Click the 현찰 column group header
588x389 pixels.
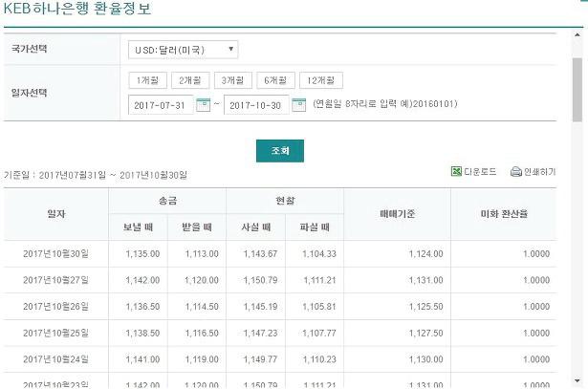coord(285,201)
